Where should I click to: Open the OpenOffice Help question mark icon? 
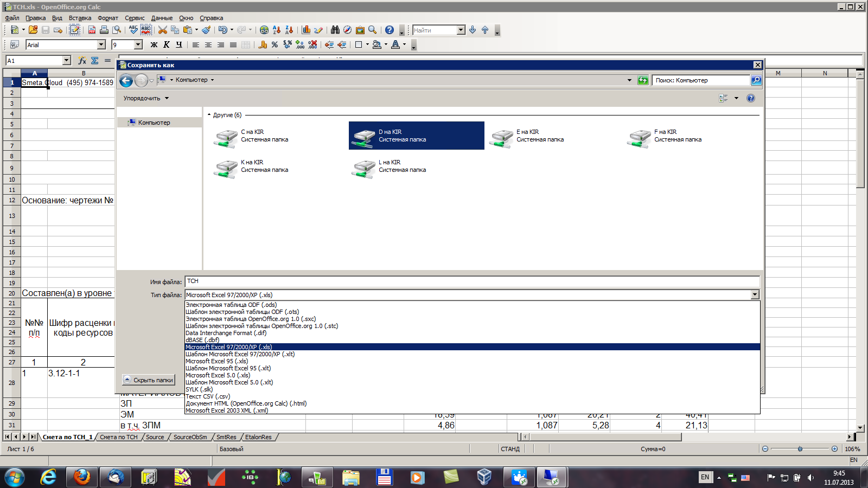pyautogui.click(x=390, y=30)
